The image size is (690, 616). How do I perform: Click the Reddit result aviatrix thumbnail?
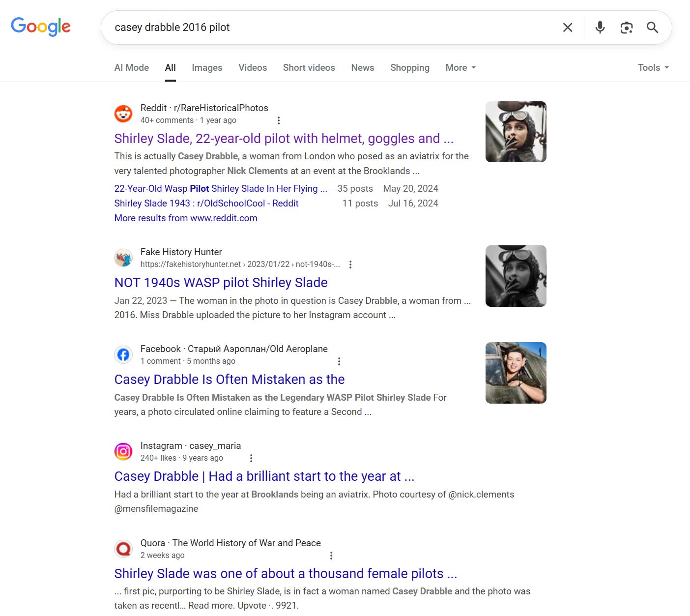[516, 132]
